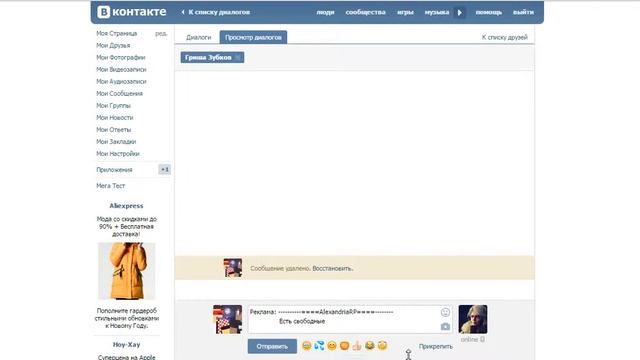Click the camera icon to attach photo
640x360 pixels.
pyautogui.click(x=445, y=327)
